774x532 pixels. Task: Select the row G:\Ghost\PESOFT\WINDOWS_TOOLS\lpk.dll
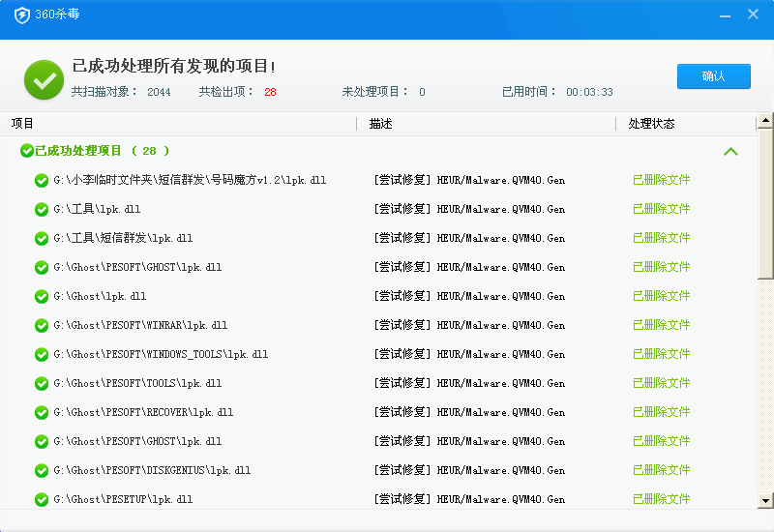tap(379, 354)
